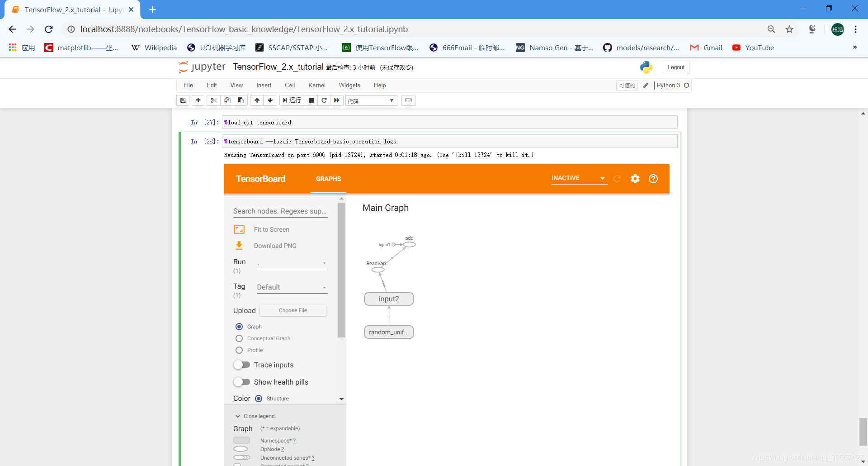Open the YouTube bookmark
The image size is (868, 466).
753,48
